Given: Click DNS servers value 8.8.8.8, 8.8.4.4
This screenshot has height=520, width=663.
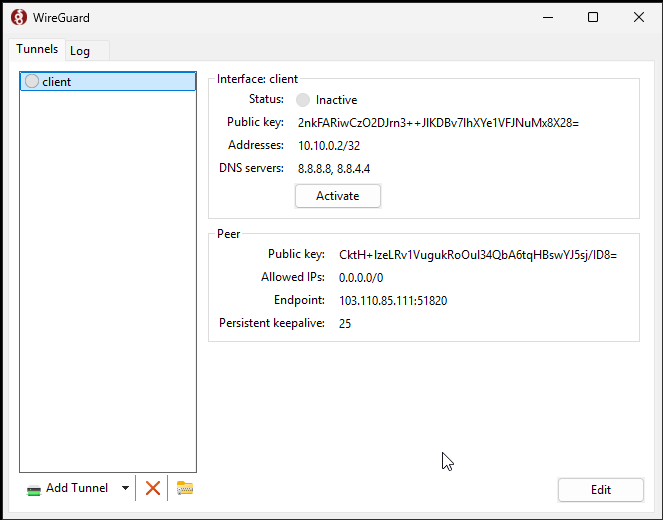Looking at the screenshot, I should 334,169.
